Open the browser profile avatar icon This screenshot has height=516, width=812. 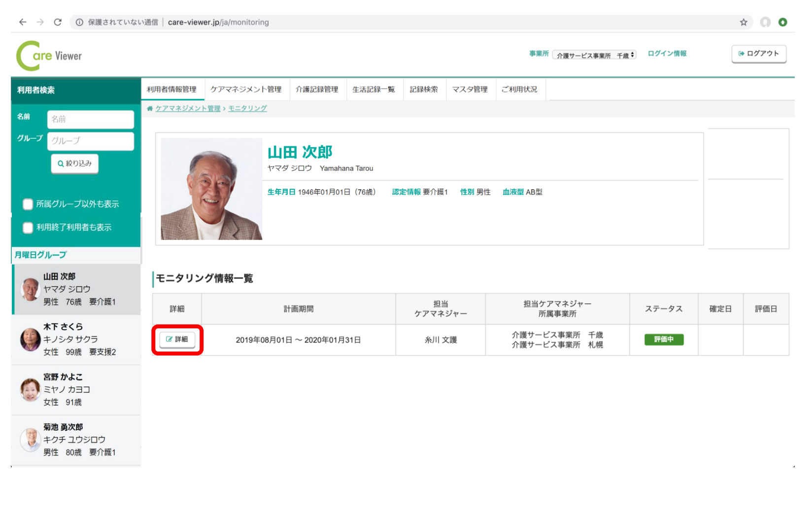765,22
